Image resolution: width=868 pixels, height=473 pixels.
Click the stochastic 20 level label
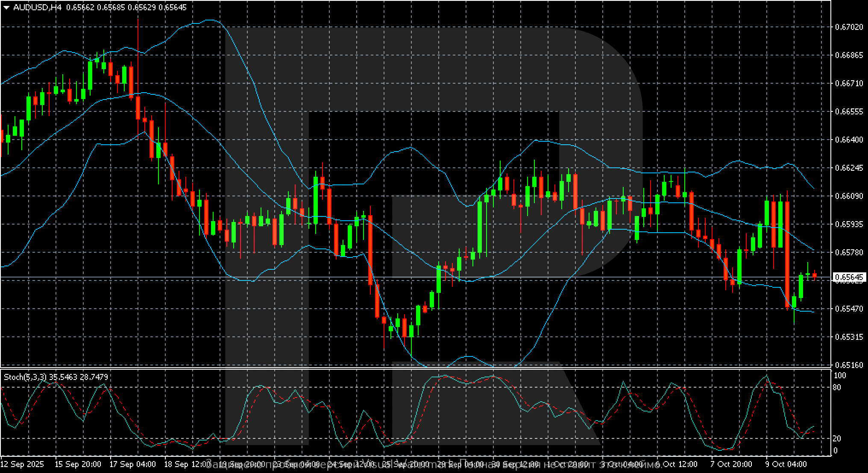tap(837, 438)
